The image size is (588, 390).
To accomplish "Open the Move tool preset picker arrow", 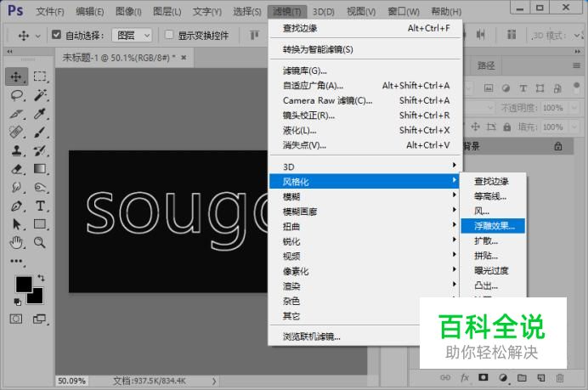I will [38, 36].
